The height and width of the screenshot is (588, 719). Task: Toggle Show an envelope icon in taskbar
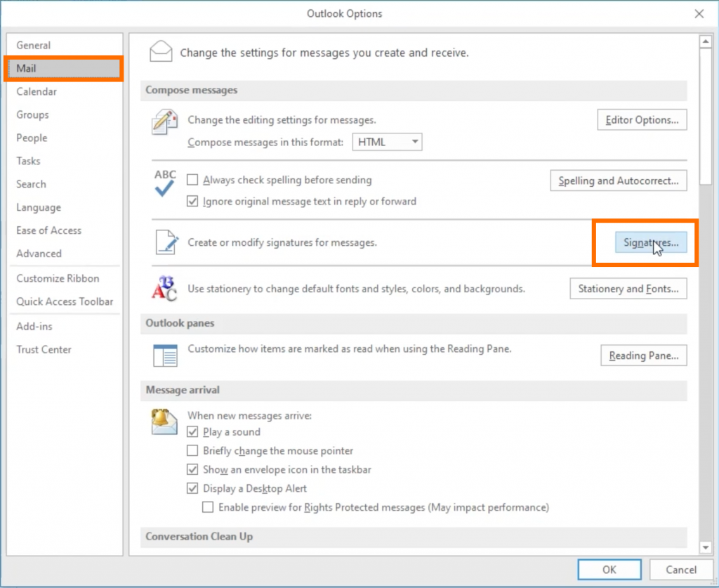[x=192, y=470]
